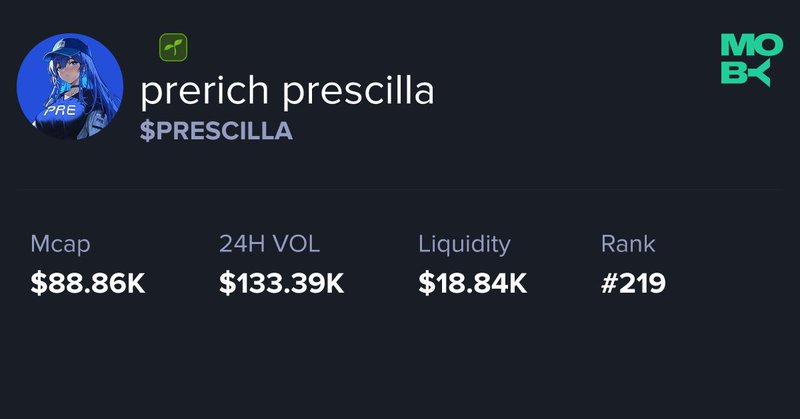Click the green sprout badge icon

(x=173, y=47)
